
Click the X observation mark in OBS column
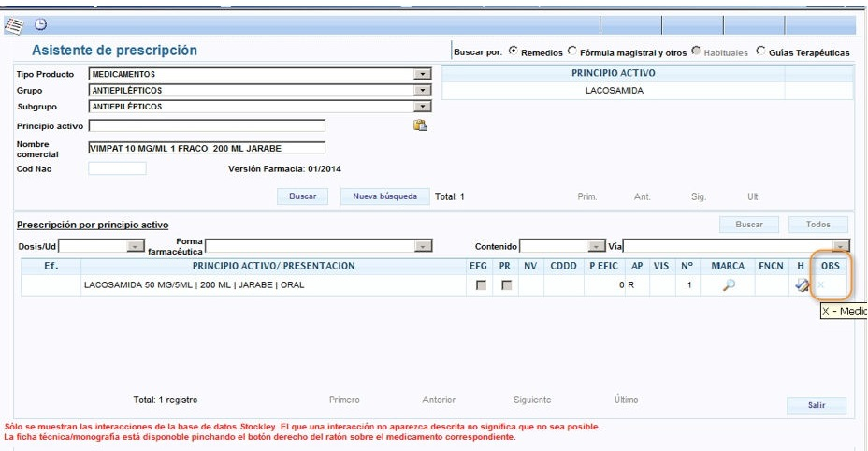pos(821,285)
